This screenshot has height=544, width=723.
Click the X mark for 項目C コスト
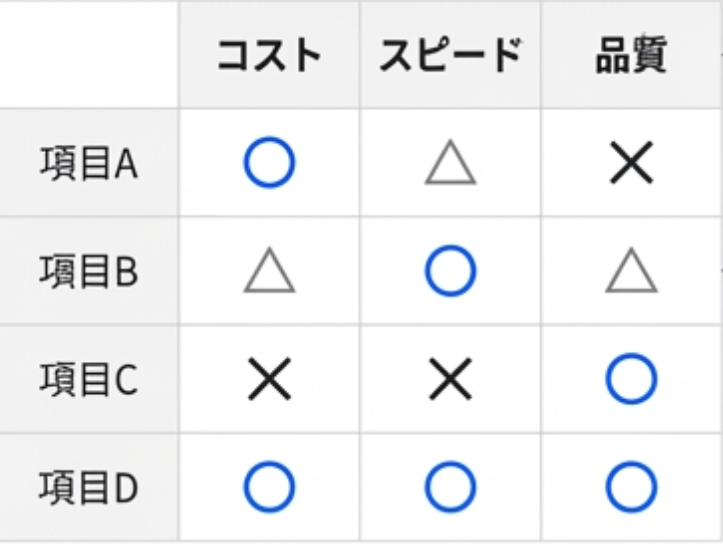coord(269,379)
